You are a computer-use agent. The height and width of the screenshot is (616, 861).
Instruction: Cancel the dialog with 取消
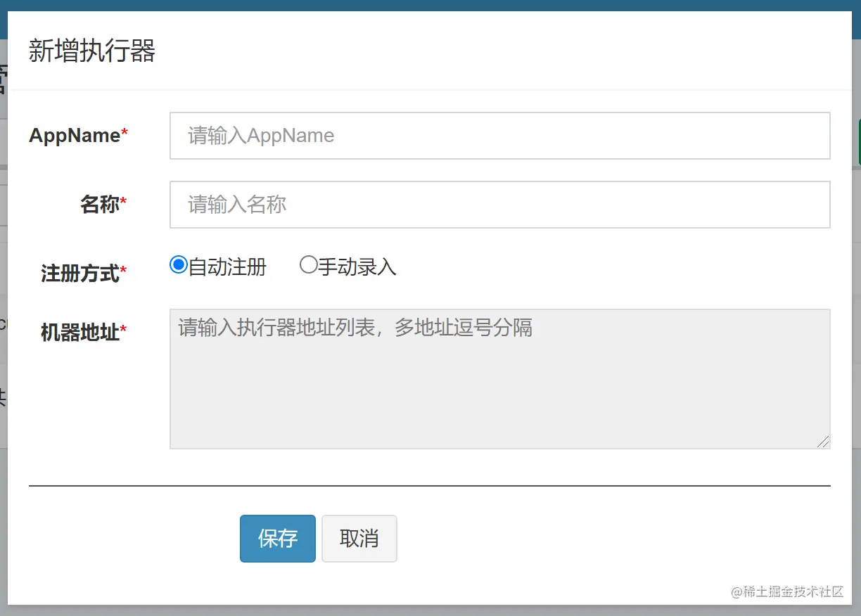(359, 539)
